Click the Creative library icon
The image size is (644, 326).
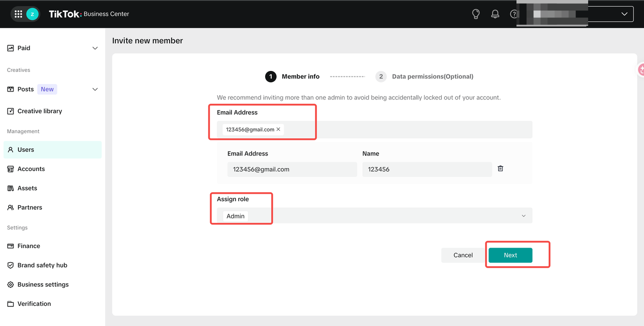click(11, 111)
